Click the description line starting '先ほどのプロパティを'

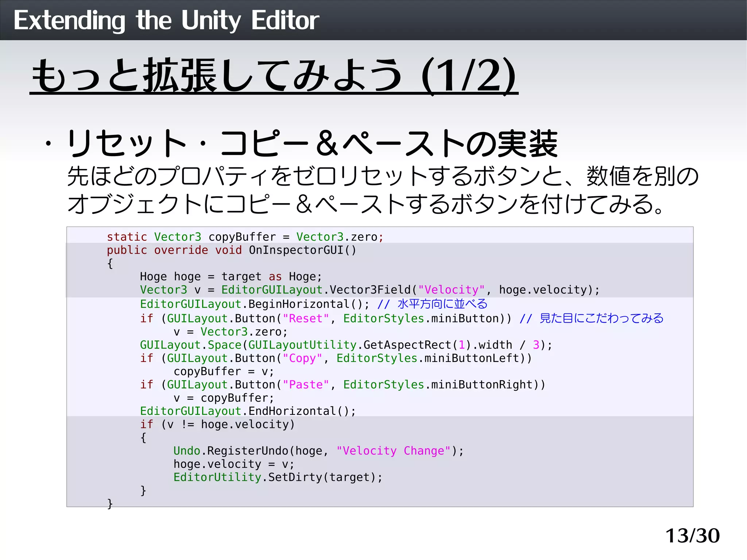(x=383, y=176)
